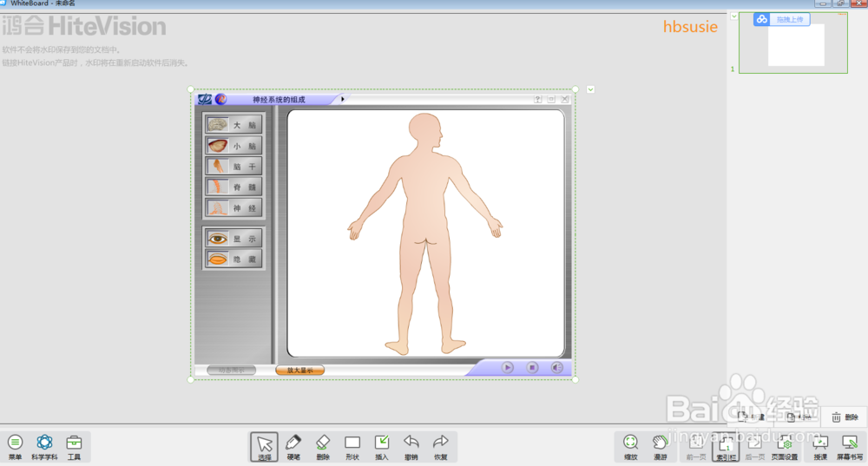Delete page with trash 删除 button
Viewport: 868px width, 466px height.
845,417
